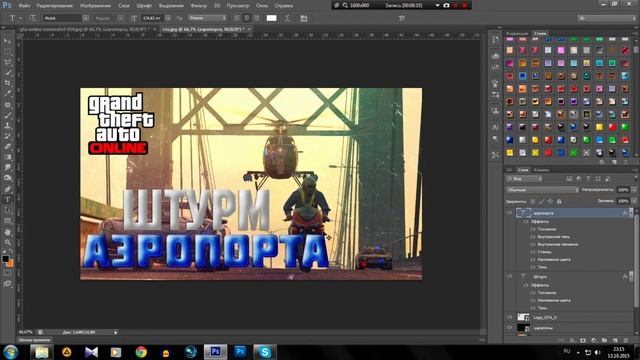This screenshot has width=640, height=360.
Task: Open the Файл menu
Action: (24, 6)
